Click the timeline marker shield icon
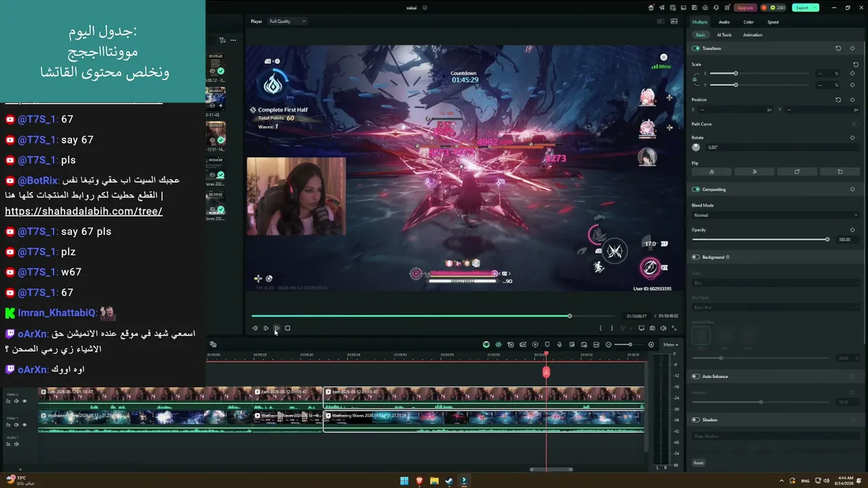Viewport: 868px width, 488px height. [x=547, y=344]
